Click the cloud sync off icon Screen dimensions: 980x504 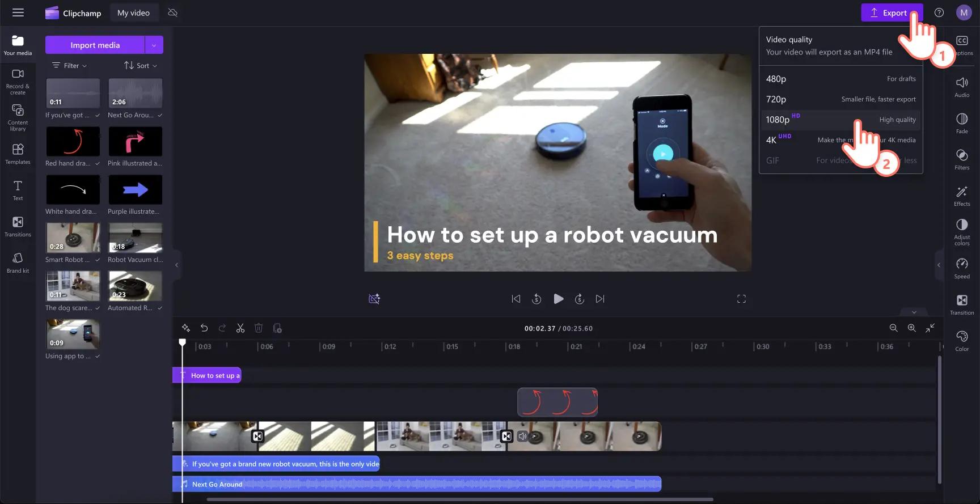pos(173,12)
